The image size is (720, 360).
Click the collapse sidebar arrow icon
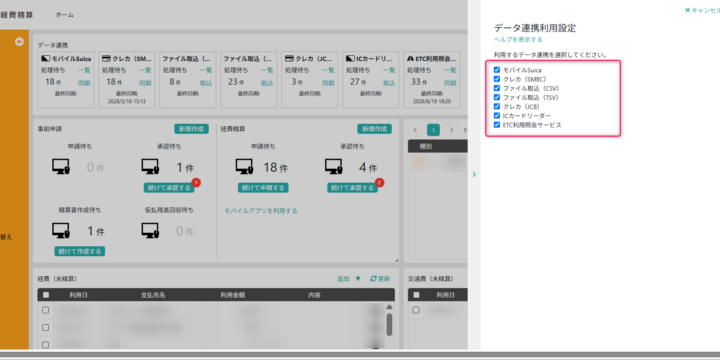pos(19,42)
